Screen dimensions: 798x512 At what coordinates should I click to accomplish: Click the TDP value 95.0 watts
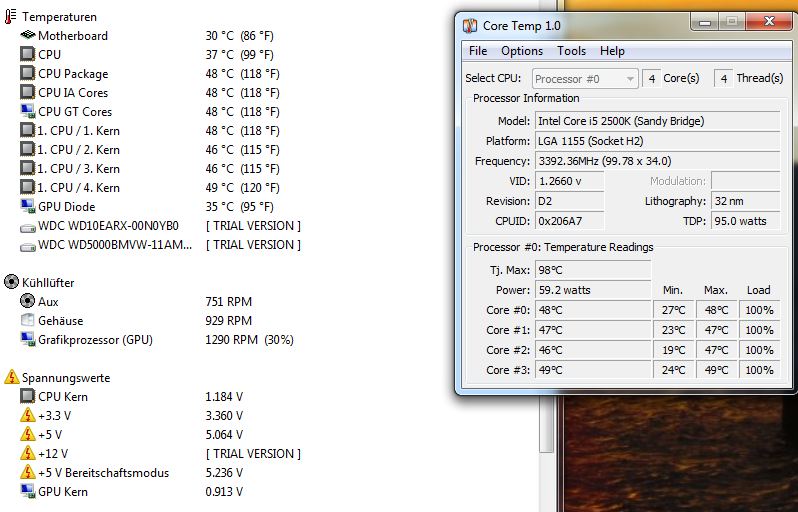coord(746,221)
